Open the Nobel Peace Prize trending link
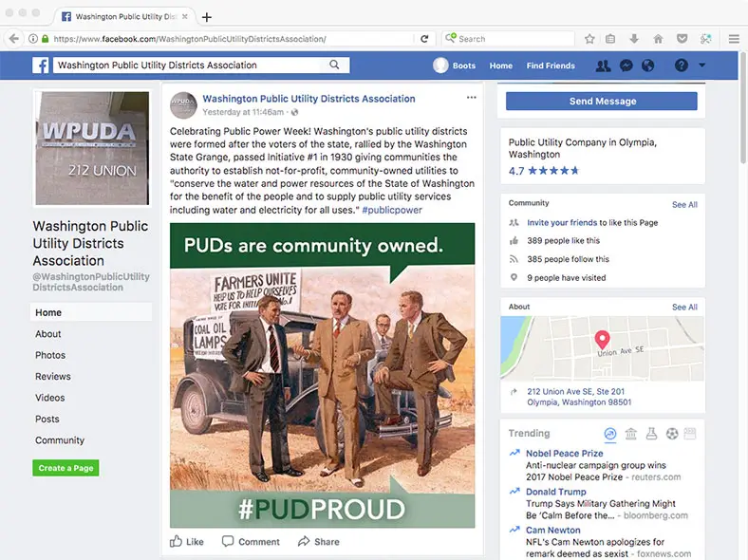 tap(565, 454)
